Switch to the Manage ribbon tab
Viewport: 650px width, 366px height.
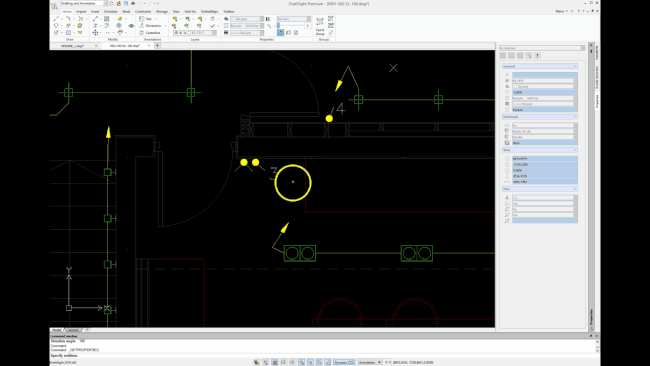pyautogui.click(x=162, y=12)
